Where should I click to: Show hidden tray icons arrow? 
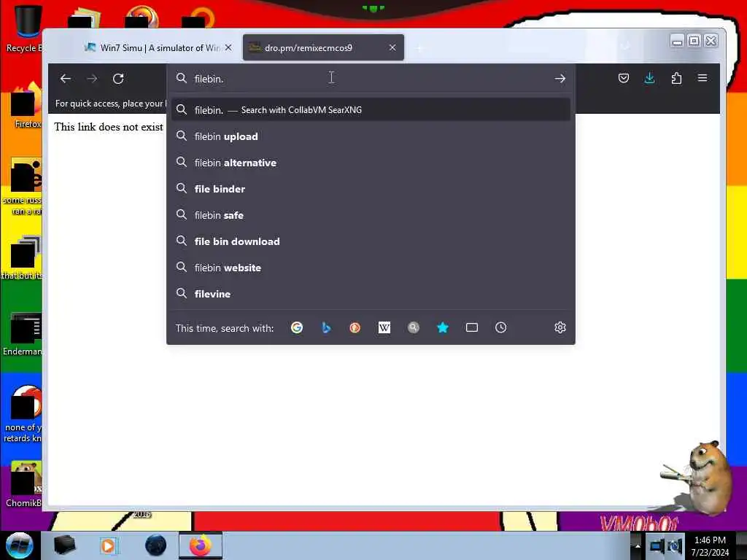pos(638,546)
